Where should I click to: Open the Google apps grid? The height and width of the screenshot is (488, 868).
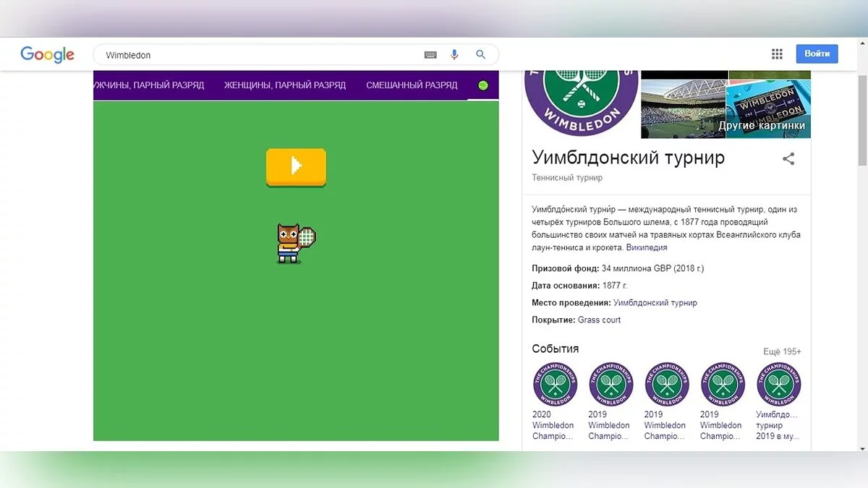tap(777, 54)
